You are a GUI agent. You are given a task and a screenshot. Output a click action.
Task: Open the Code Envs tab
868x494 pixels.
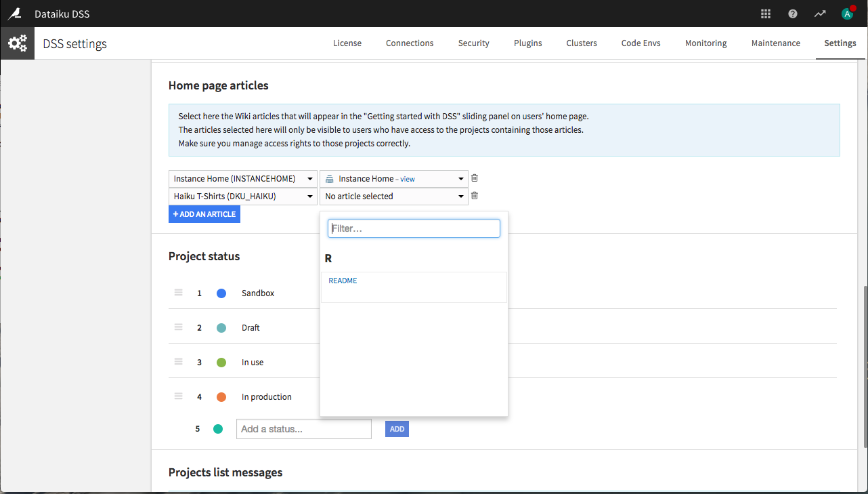point(641,43)
